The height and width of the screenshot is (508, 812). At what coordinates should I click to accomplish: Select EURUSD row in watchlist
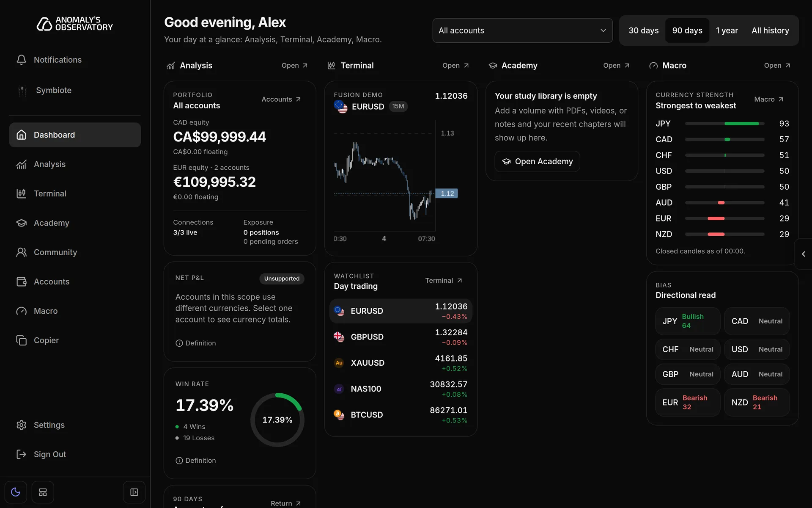coord(401,311)
